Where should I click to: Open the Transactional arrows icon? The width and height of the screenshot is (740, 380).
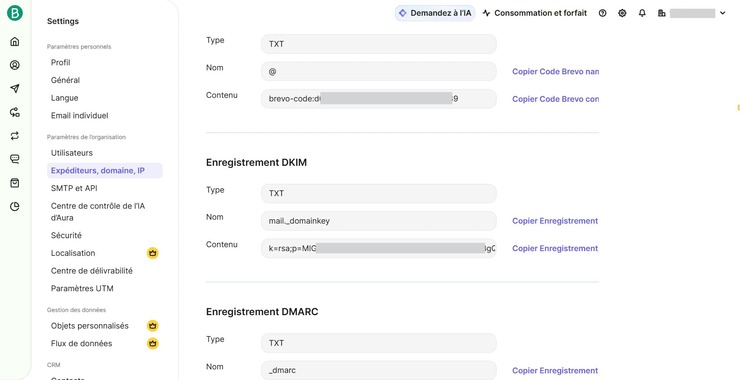click(15, 136)
